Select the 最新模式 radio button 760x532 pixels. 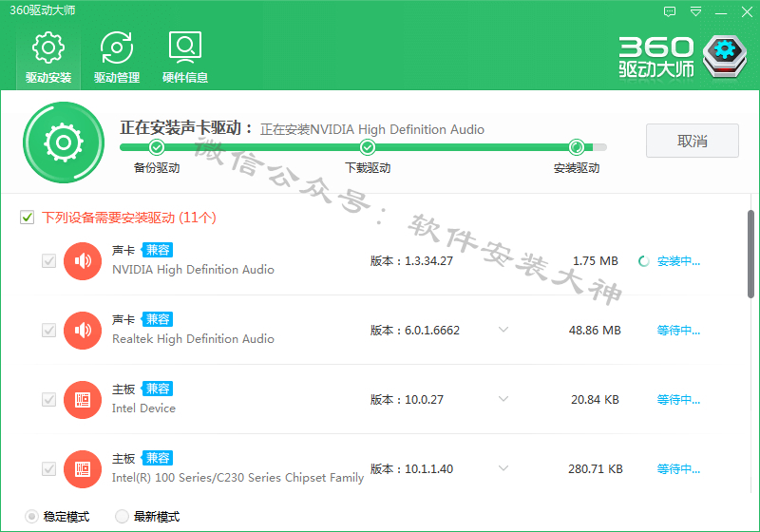click(122, 517)
